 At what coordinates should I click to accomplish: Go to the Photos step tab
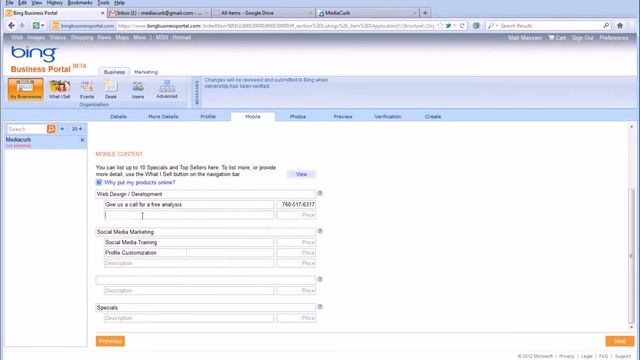click(x=298, y=117)
